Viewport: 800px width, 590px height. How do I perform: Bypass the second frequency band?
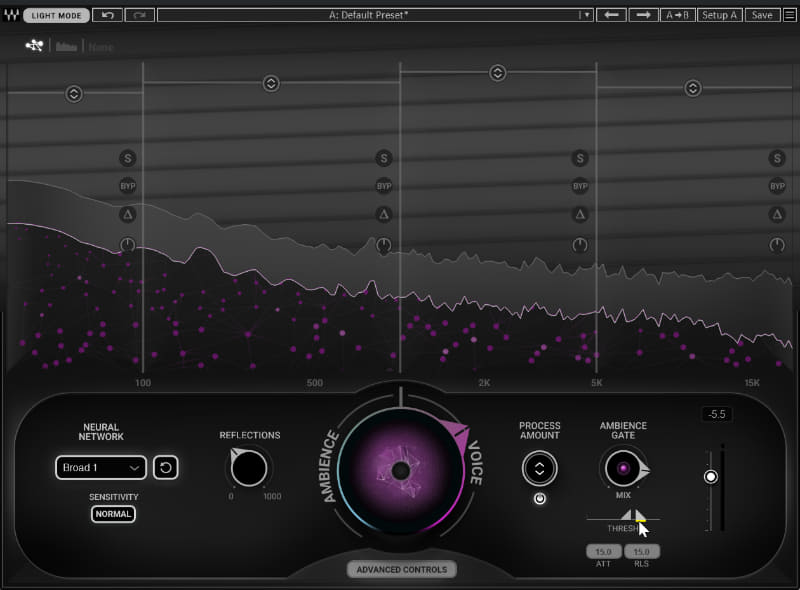click(x=384, y=186)
